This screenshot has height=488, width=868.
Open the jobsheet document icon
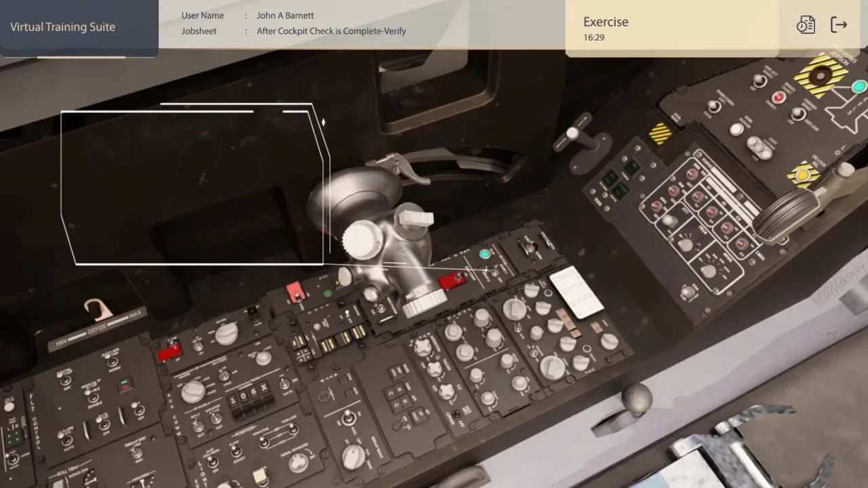806,25
